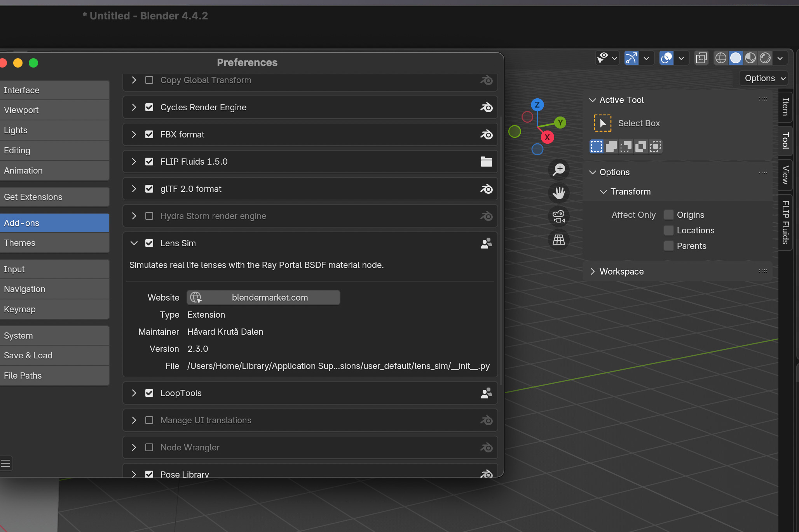
Task: Click the Z axis on navigation gizmo
Action: click(537, 104)
